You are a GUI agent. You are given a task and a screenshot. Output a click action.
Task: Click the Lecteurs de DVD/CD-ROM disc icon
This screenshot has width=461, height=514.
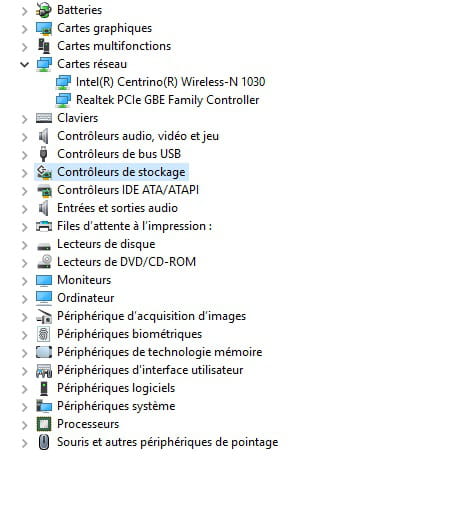tap(44, 262)
